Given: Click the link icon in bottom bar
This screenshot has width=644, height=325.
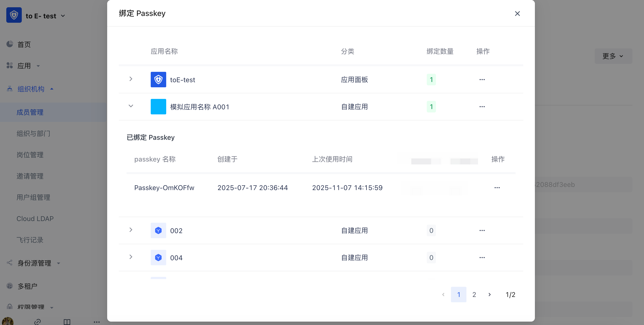Looking at the screenshot, I should pyautogui.click(x=37, y=322).
